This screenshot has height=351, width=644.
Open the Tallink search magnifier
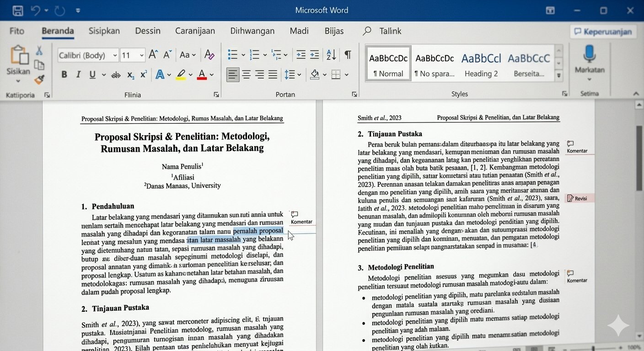tap(367, 31)
